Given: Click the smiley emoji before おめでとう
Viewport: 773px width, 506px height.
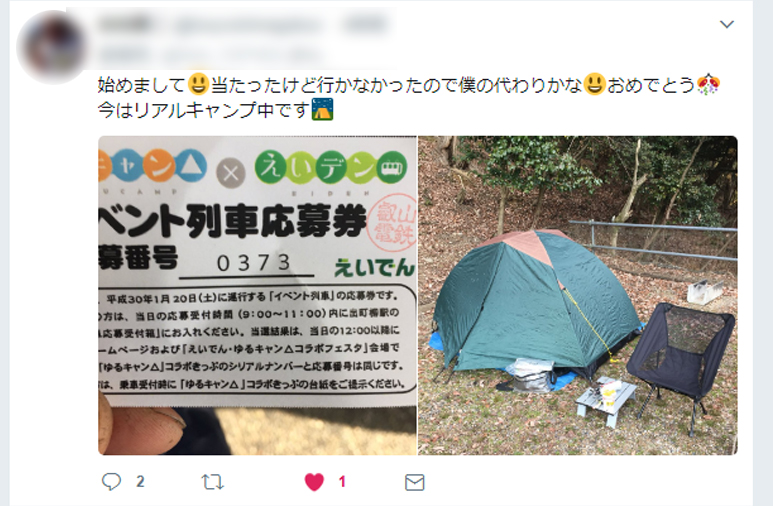Looking at the screenshot, I should [595, 84].
